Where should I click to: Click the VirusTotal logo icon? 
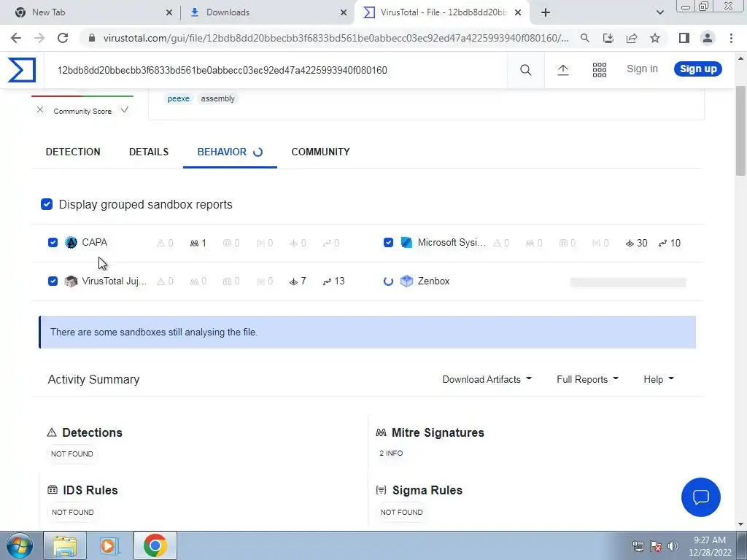click(x=22, y=70)
